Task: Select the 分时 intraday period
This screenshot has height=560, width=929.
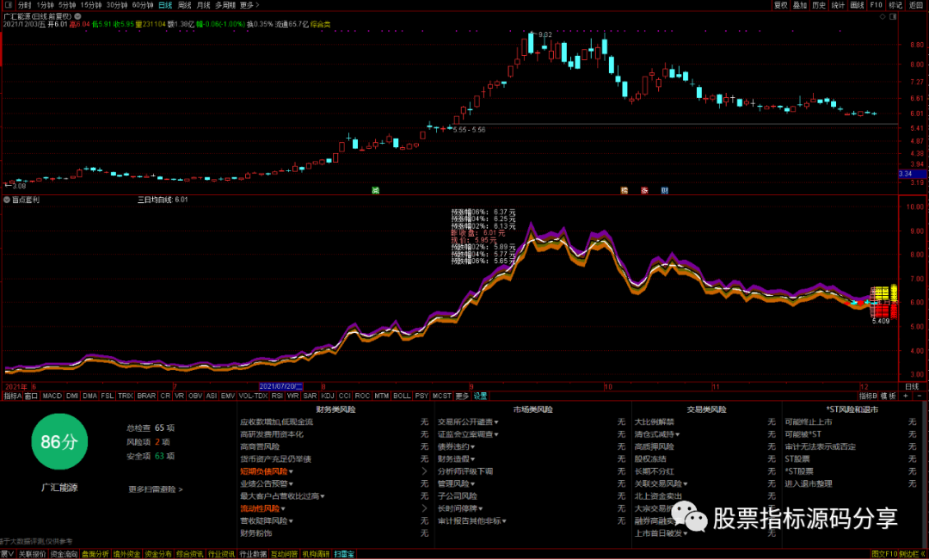Action: point(24,5)
